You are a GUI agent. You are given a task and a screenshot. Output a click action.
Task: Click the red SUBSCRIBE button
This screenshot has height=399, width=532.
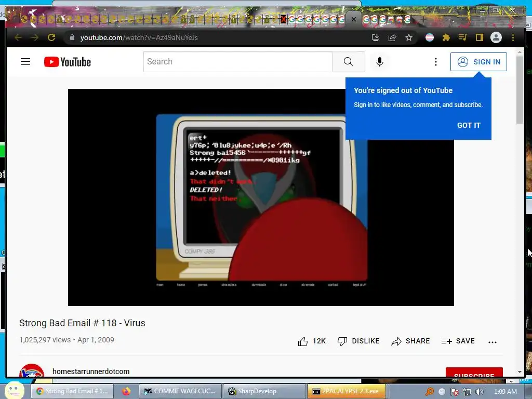click(x=474, y=372)
